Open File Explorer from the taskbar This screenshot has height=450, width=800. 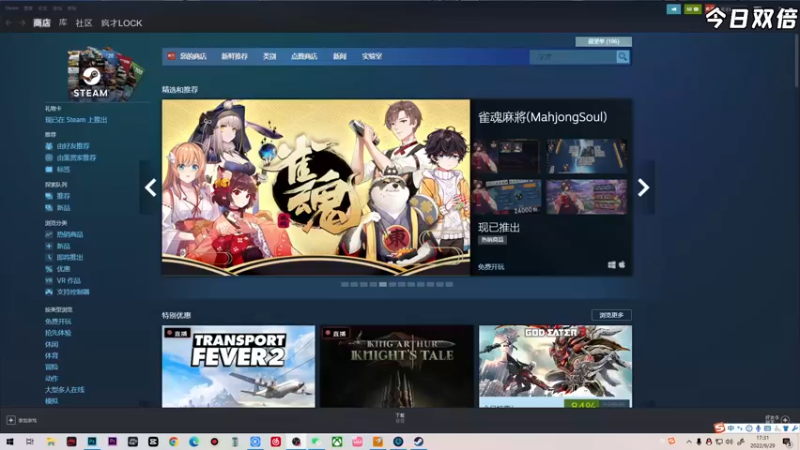[x=51, y=442]
